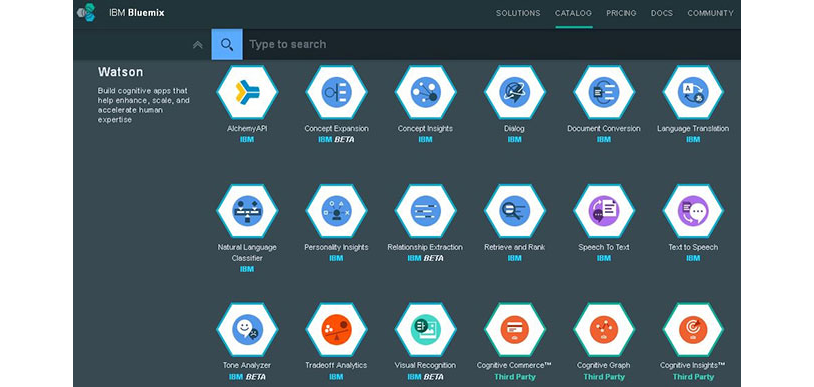Click the Retrieve and Rank label

click(x=514, y=247)
